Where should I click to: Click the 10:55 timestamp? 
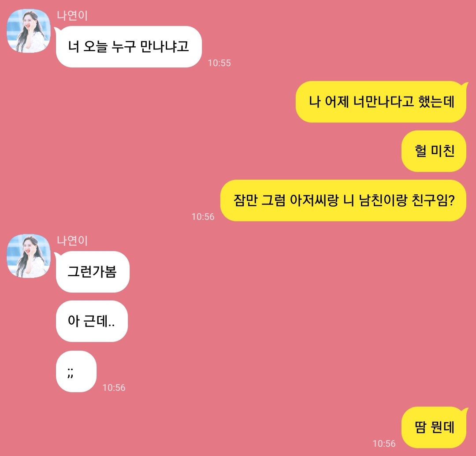pyautogui.click(x=219, y=63)
